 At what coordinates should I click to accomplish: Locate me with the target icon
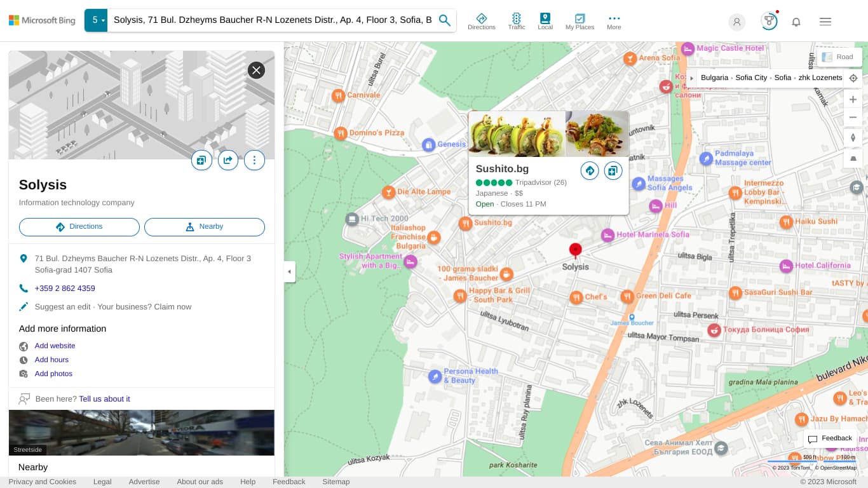[853, 78]
